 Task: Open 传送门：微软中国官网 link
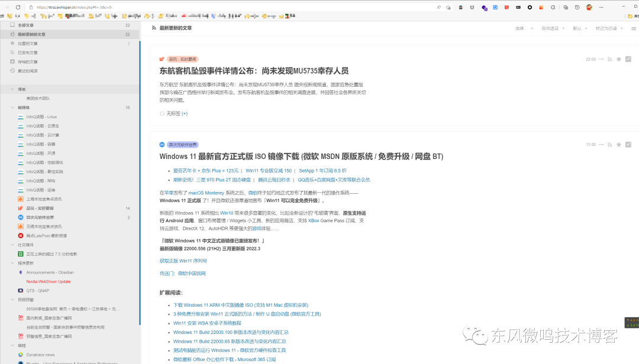click(183, 274)
